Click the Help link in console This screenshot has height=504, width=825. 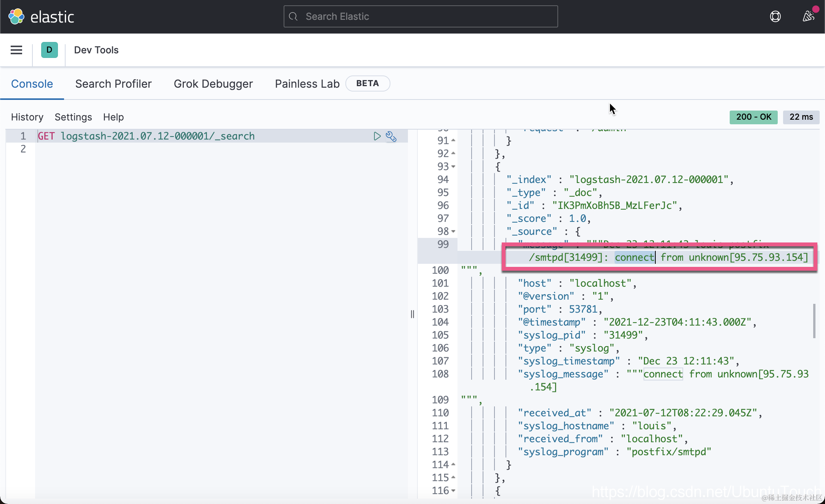pyautogui.click(x=113, y=117)
